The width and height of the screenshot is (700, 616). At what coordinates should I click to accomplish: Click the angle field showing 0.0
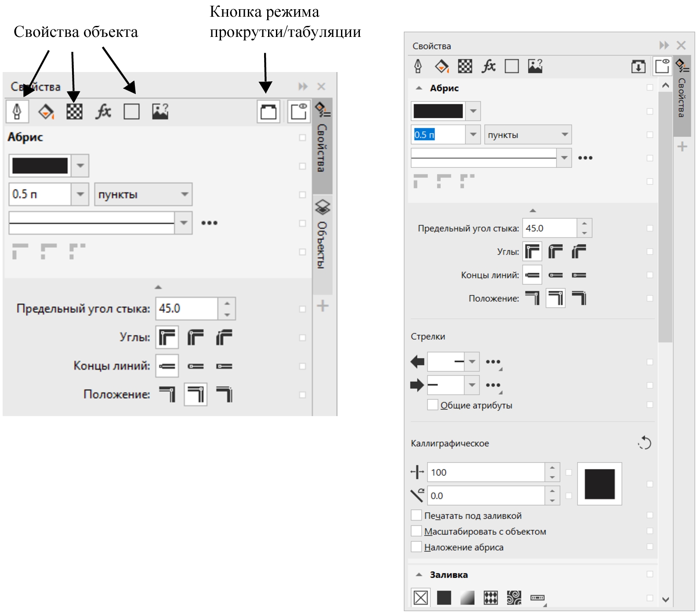click(486, 496)
